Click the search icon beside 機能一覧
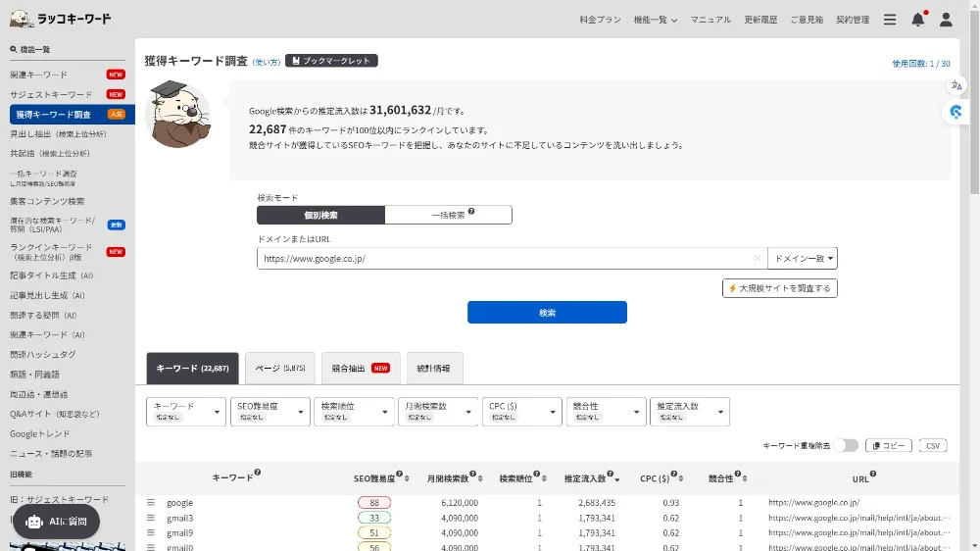This screenshot has width=980, height=551. 13,49
